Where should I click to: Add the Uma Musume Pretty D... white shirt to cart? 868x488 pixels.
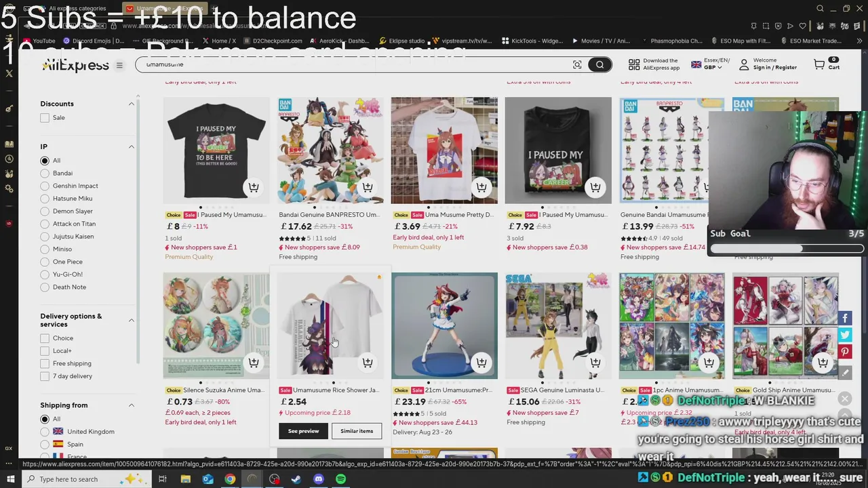pyautogui.click(x=481, y=187)
